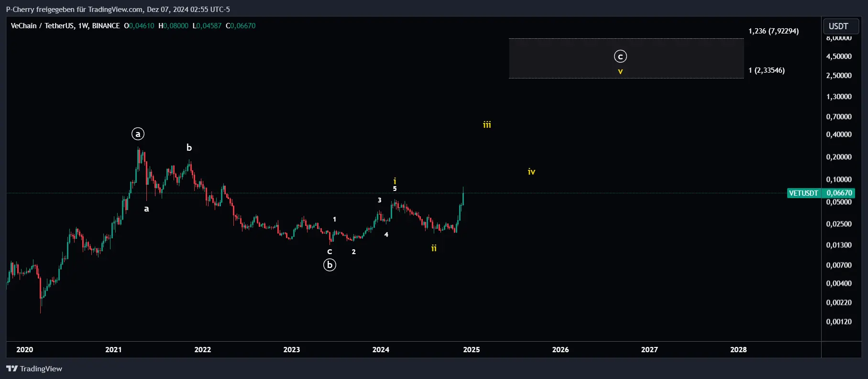Click the low value L0,04587
The height and width of the screenshot is (379, 868).
pyautogui.click(x=207, y=26)
